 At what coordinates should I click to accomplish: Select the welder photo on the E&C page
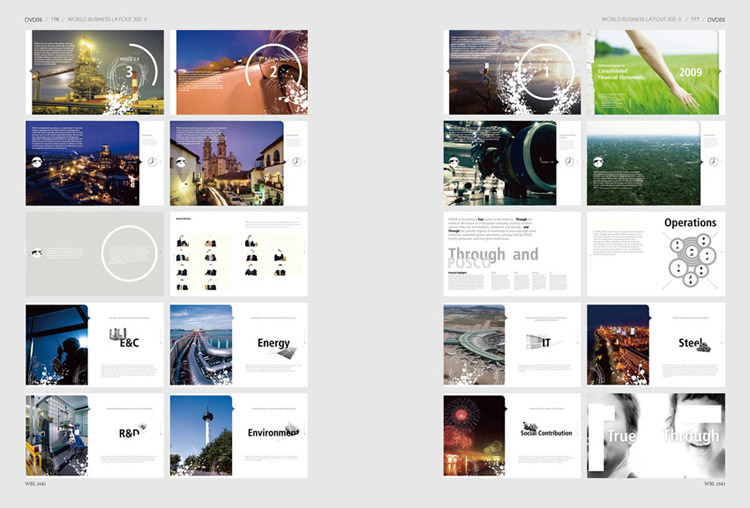coord(57,345)
